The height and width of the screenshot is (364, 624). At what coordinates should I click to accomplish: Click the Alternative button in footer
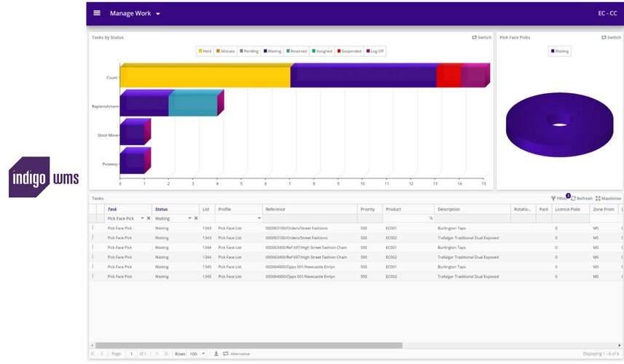point(237,354)
